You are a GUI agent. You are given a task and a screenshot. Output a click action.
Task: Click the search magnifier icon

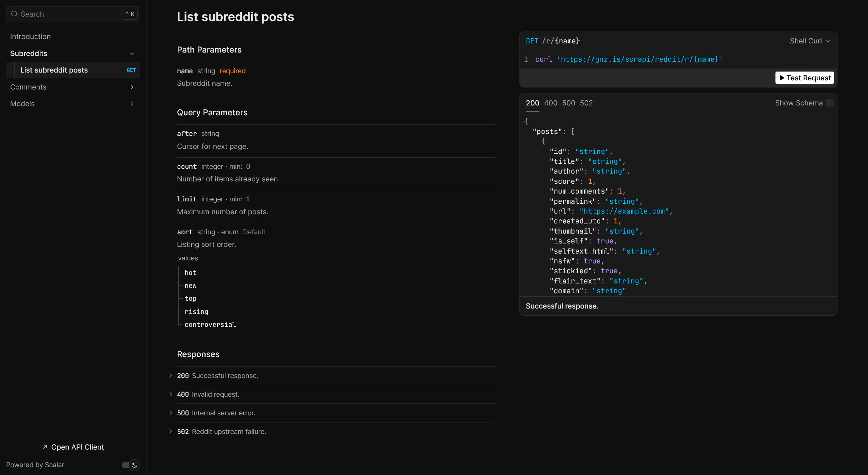(14, 14)
